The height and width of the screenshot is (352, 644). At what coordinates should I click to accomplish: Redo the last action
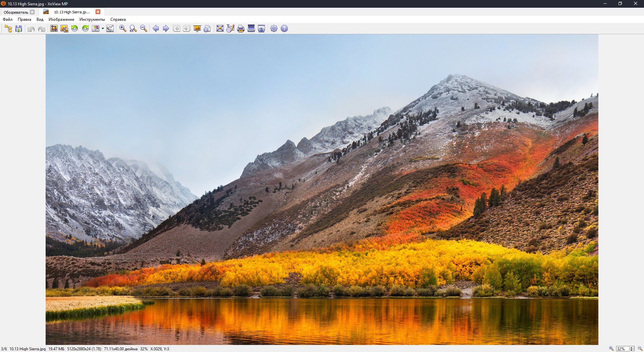42,29
